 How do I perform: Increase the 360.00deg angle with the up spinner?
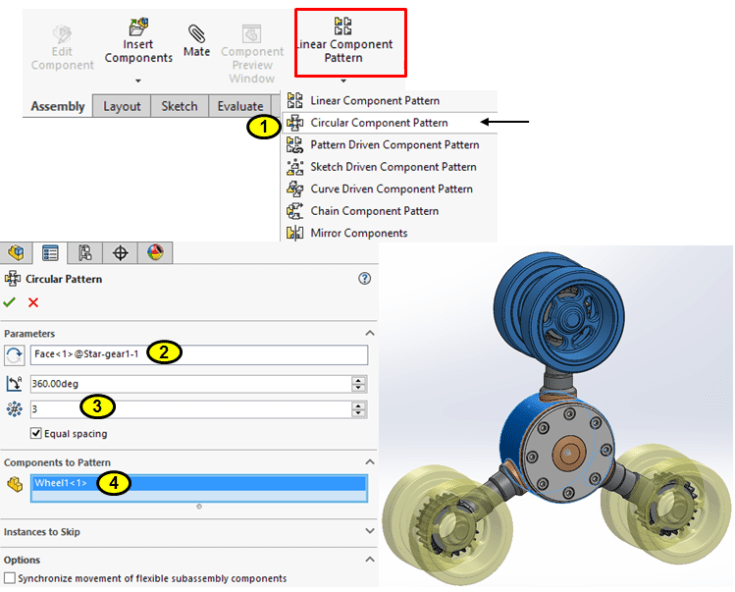tap(359, 380)
